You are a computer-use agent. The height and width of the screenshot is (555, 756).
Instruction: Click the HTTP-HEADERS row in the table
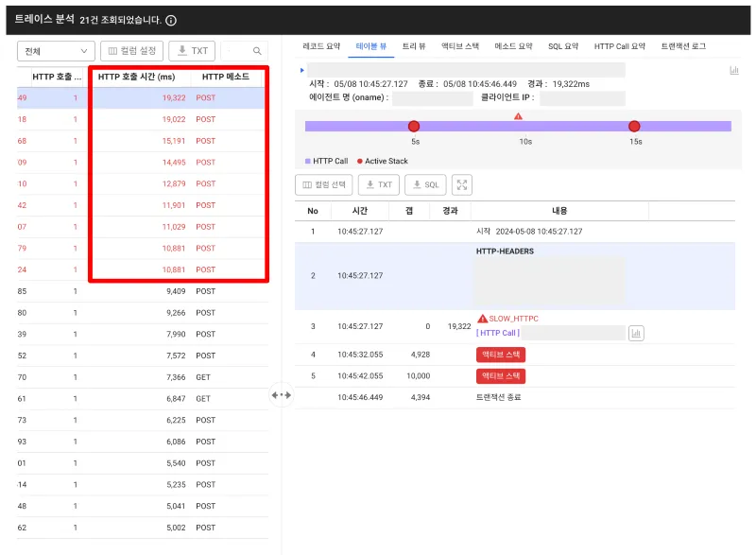[x=515, y=276]
